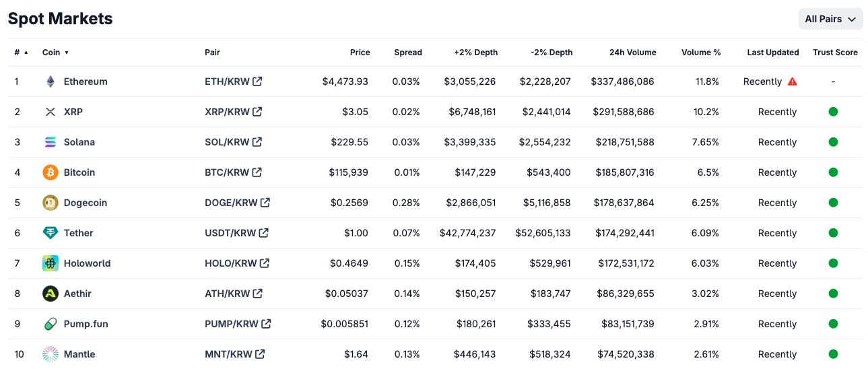
Task: Open external link icon beside XRP/KRW
Action: pyautogui.click(x=257, y=112)
